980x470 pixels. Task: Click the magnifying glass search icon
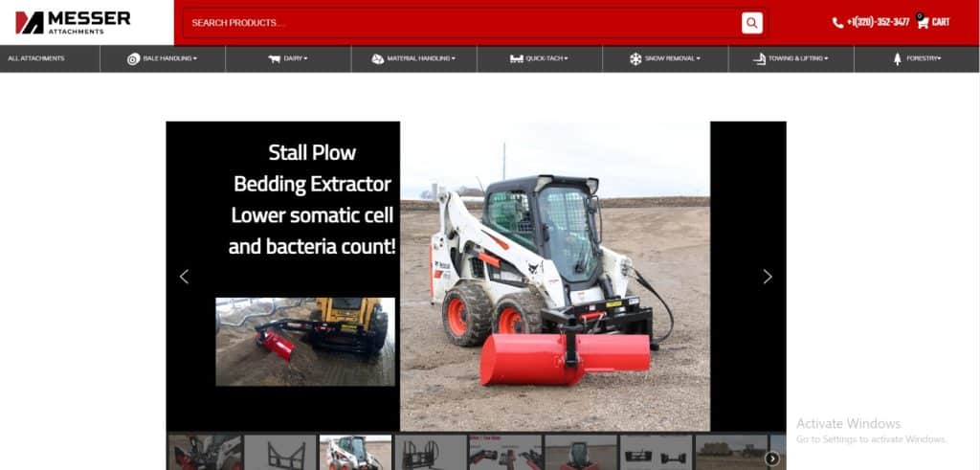751,23
